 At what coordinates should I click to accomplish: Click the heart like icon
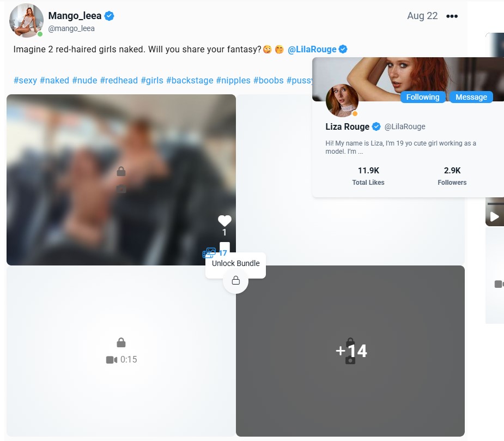[224, 221]
